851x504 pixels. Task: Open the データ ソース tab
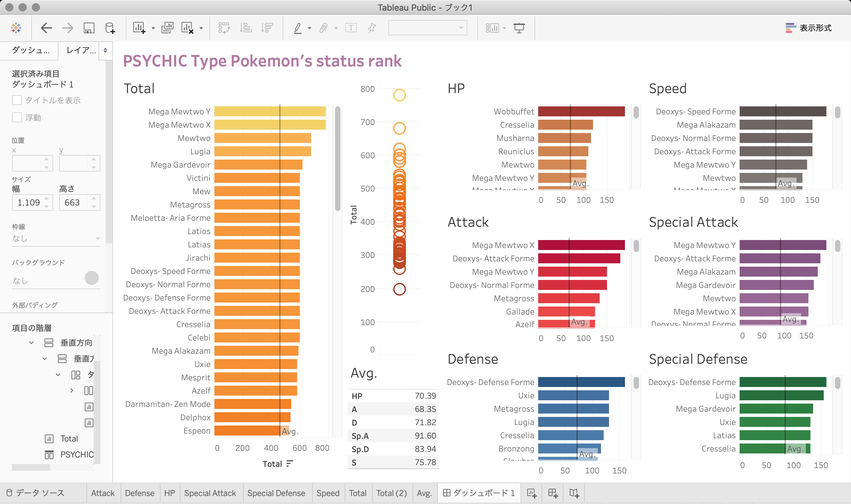pyautogui.click(x=36, y=493)
